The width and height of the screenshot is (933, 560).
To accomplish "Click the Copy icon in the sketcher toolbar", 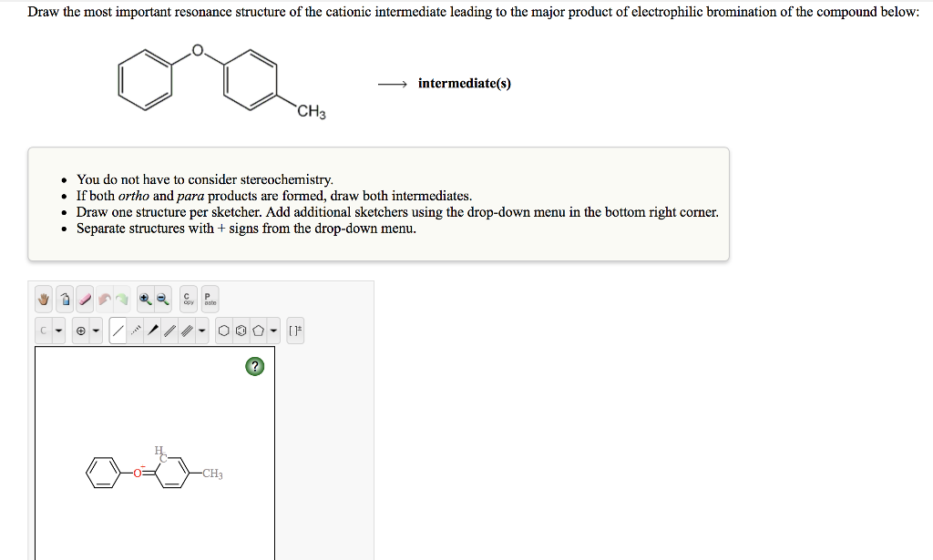I will [188, 299].
